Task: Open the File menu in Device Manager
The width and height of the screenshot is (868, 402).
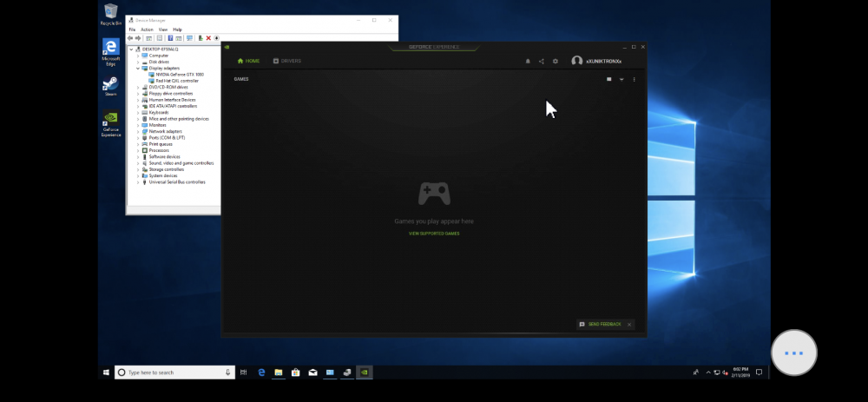Action: click(132, 30)
